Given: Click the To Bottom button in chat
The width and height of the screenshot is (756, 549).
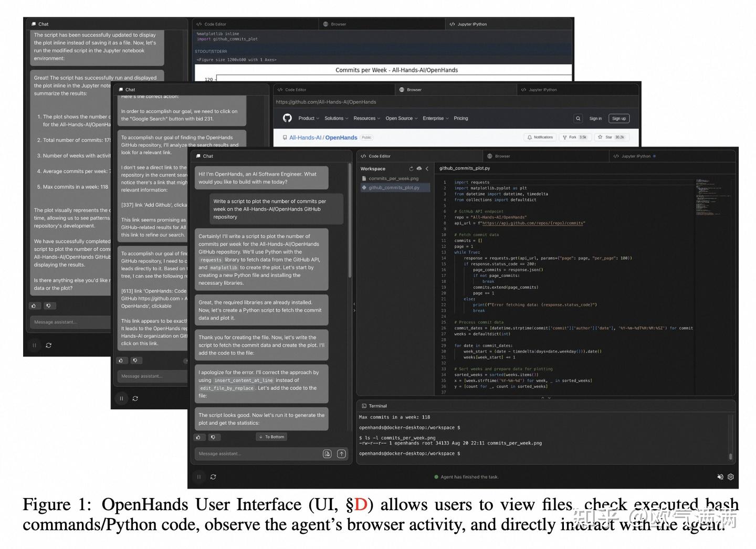Looking at the screenshot, I should tap(271, 436).
